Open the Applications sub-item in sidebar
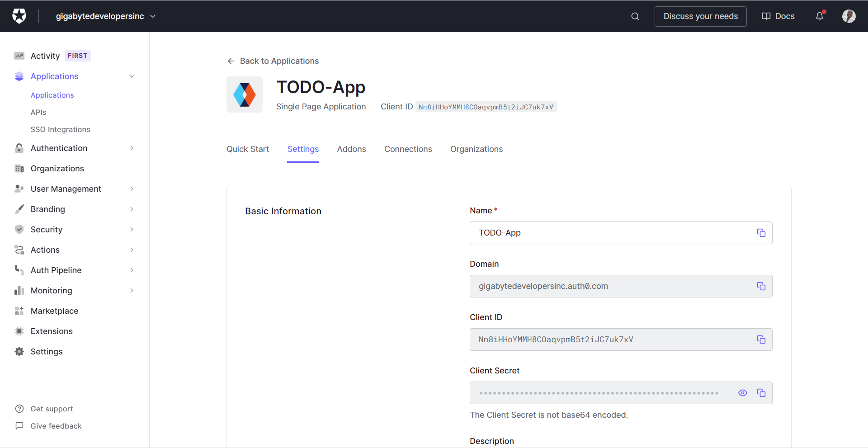 (x=52, y=95)
